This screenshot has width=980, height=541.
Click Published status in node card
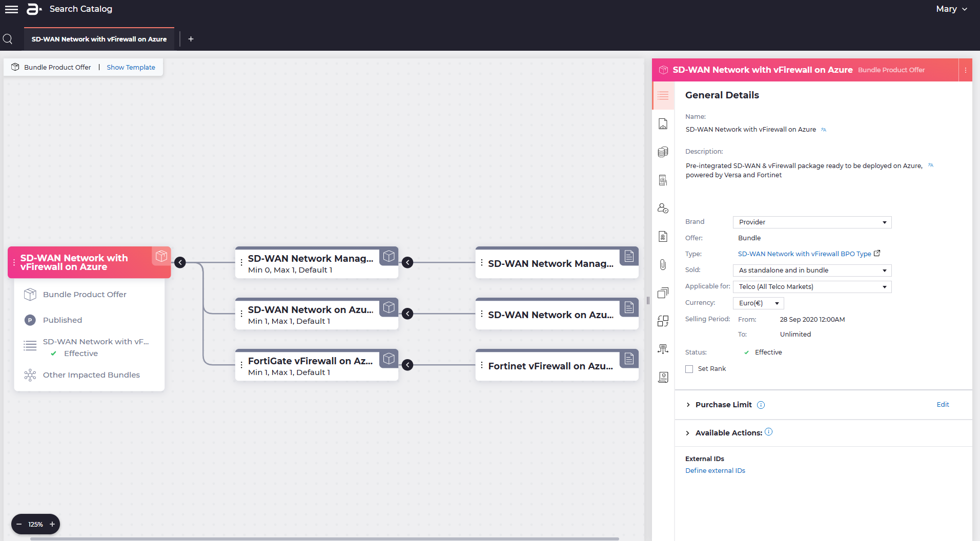point(53,320)
